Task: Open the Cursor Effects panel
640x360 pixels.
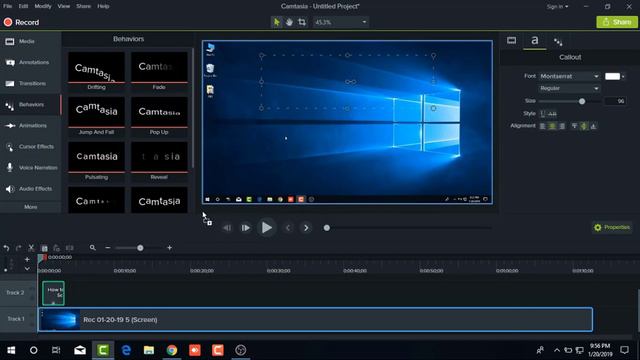Action: click(31, 147)
